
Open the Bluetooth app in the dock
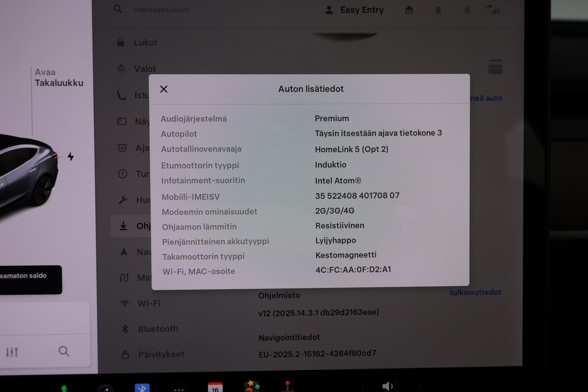coord(142,388)
